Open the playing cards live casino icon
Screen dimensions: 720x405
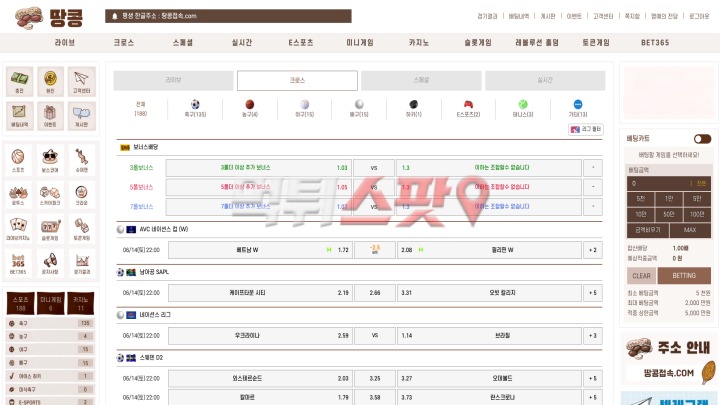pyautogui.click(x=18, y=228)
